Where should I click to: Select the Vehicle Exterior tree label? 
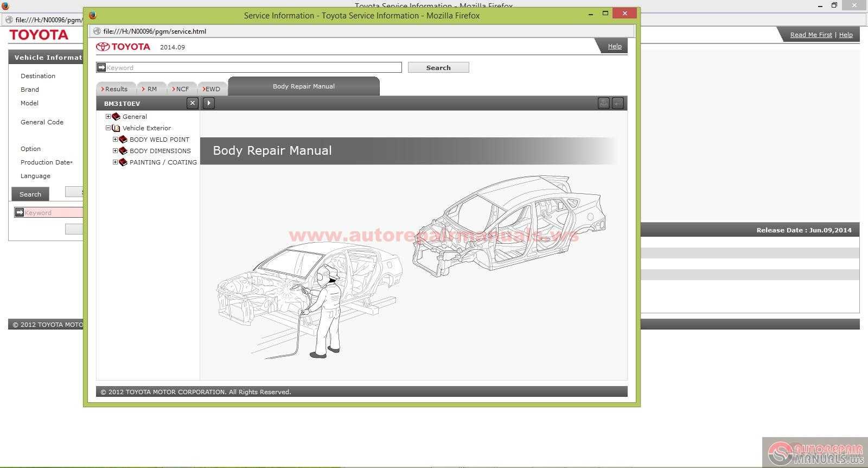tap(146, 128)
